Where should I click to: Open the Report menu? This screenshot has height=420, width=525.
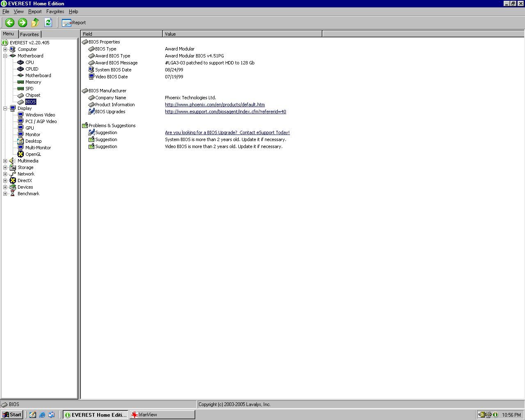(35, 11)
